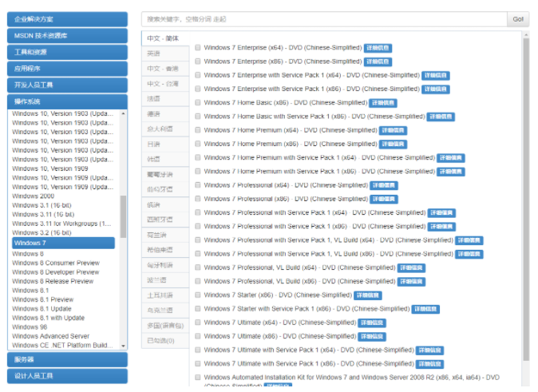Screen dimensions: 538x392
Task: Select the 中文 - 简体 language tab
Action: pyautogui.click(x=165, y=38)
